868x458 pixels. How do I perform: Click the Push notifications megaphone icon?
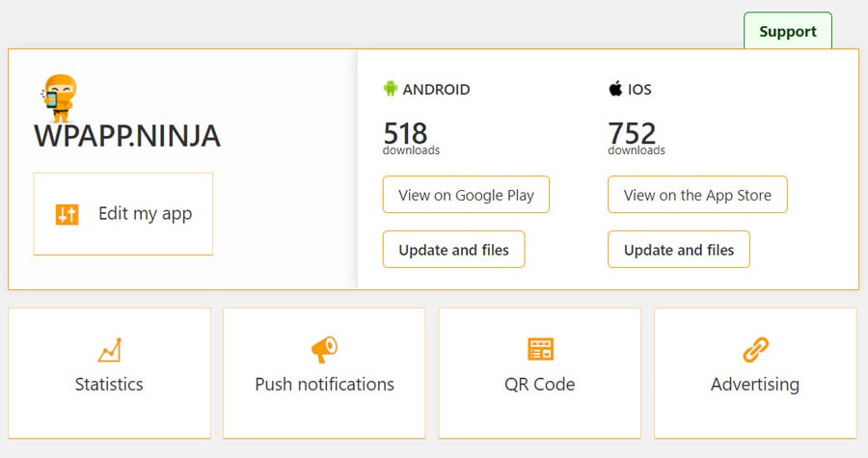coord(324,349)
